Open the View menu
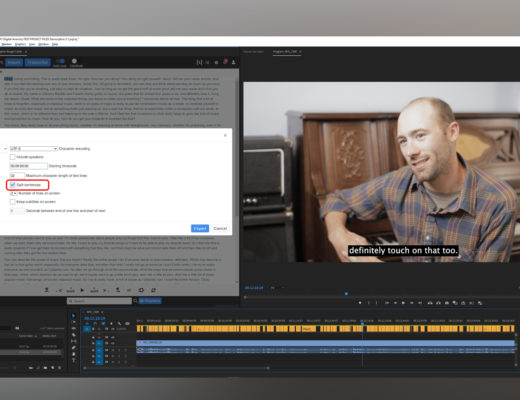Image resolution: width=520 pixels, height=400 pixels. 32,44
